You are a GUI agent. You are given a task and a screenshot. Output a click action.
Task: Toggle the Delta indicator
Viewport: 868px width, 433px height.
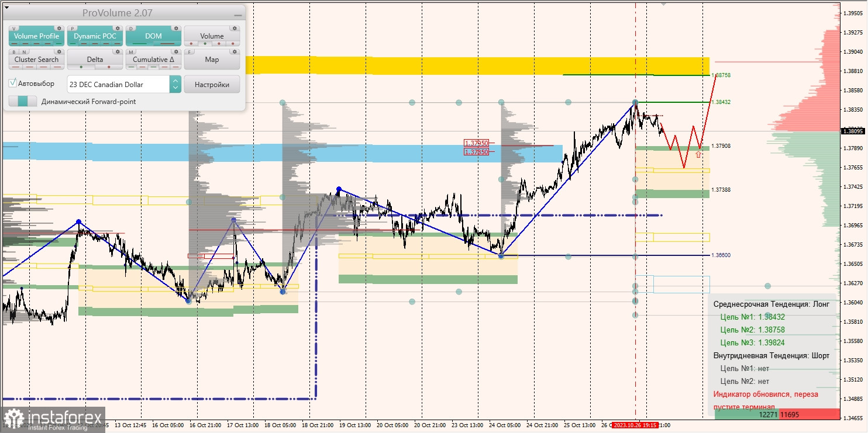(x=95, y=59)
